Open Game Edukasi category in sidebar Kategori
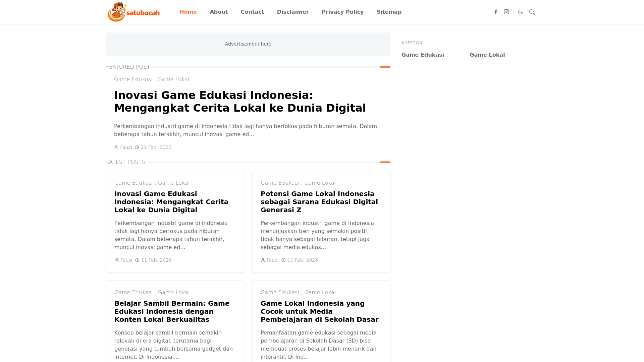 pos(423,55)
